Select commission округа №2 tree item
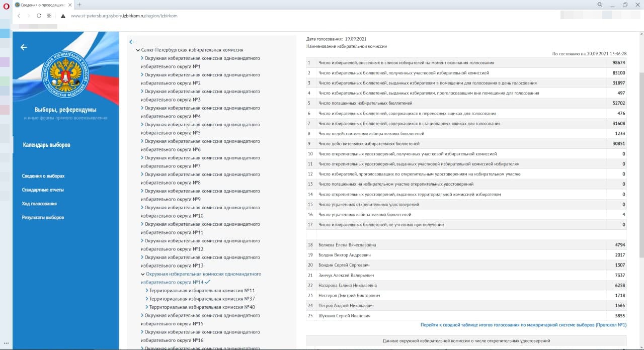The height and width of the screenshot is (350, 644). pos(200,79)
